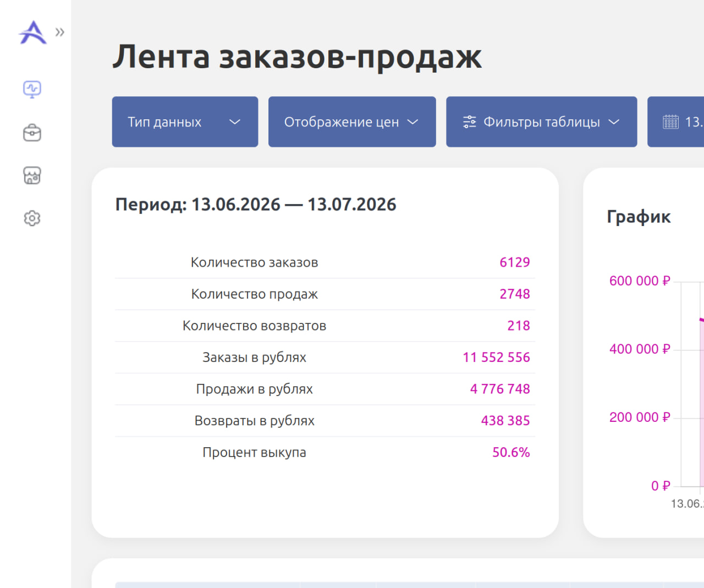Viewport: 704px width, 588px height.
Task: Click the Продажи в рублях label
Action: 255,389
